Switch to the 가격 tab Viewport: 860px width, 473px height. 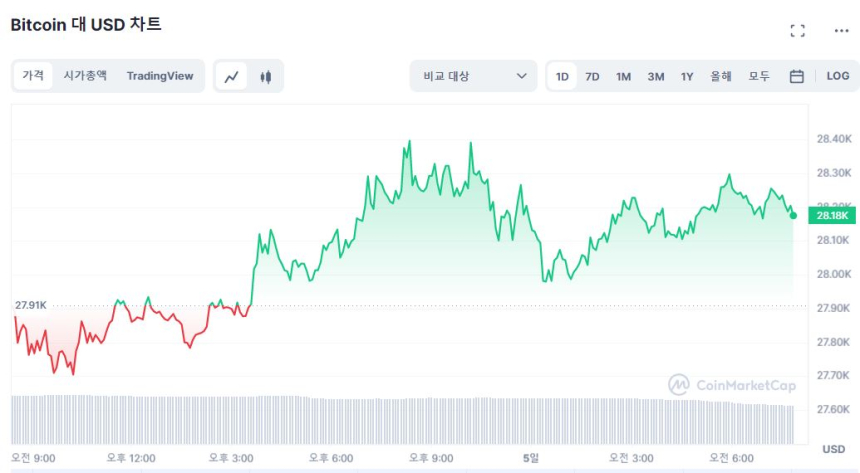click(33, 76)
